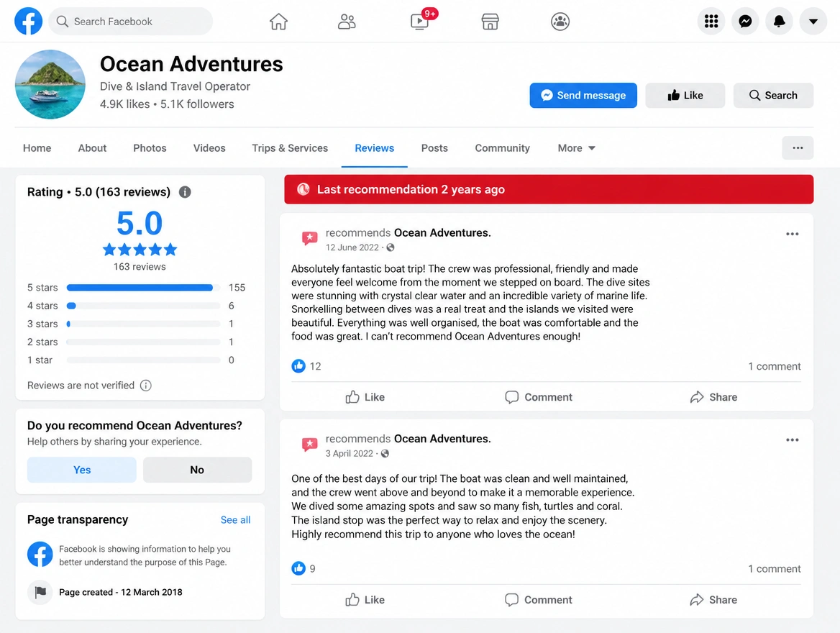Click the Search Facebook field
Viewport: 840px width, 633px height.
point(131,22)
